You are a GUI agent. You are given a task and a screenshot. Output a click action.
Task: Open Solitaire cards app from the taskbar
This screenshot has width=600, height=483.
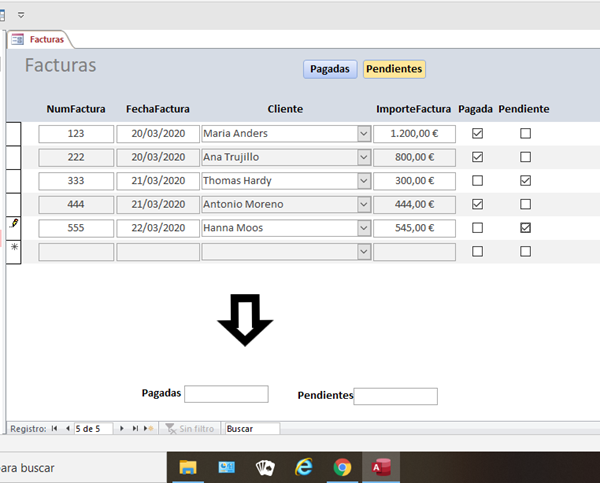(x=265, y=467)
